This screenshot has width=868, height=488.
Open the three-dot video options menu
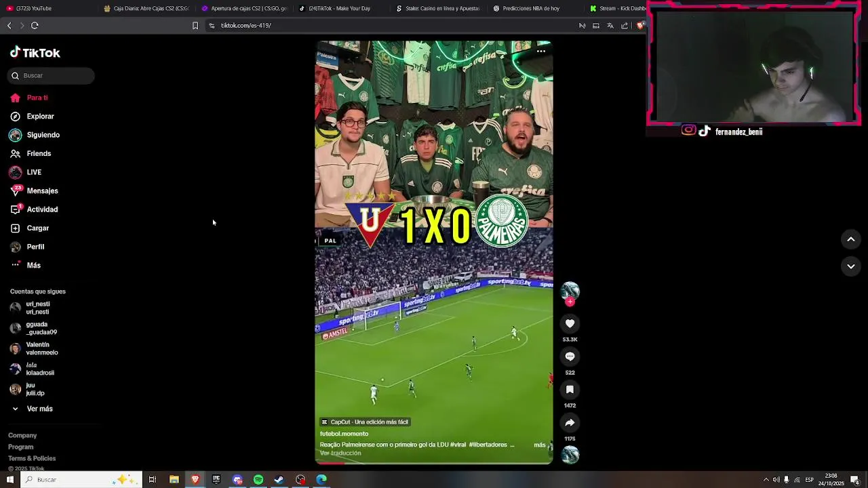pyautogui.click(x=541, y=51)
